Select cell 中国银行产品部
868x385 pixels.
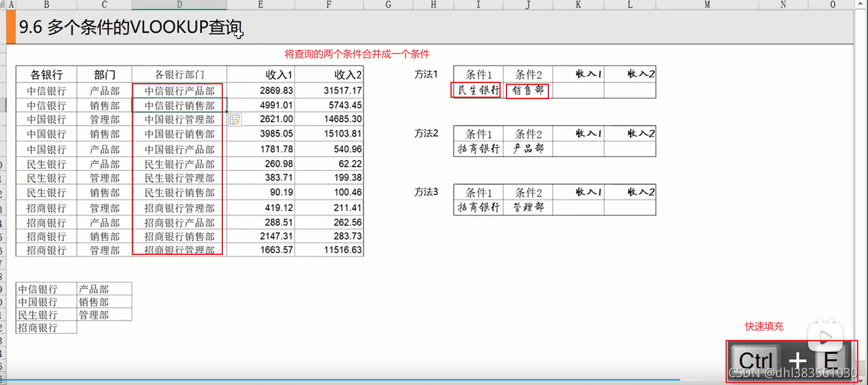click(x=179, y=149)
